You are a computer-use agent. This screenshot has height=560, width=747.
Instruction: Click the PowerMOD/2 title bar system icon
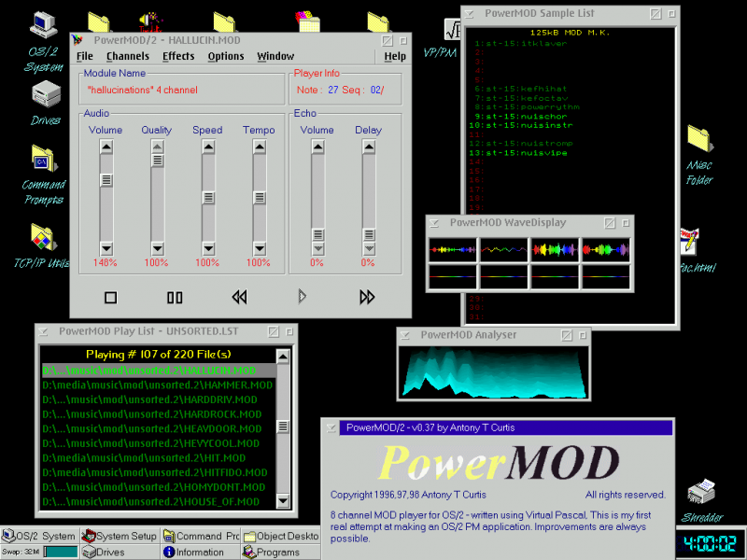78,40
